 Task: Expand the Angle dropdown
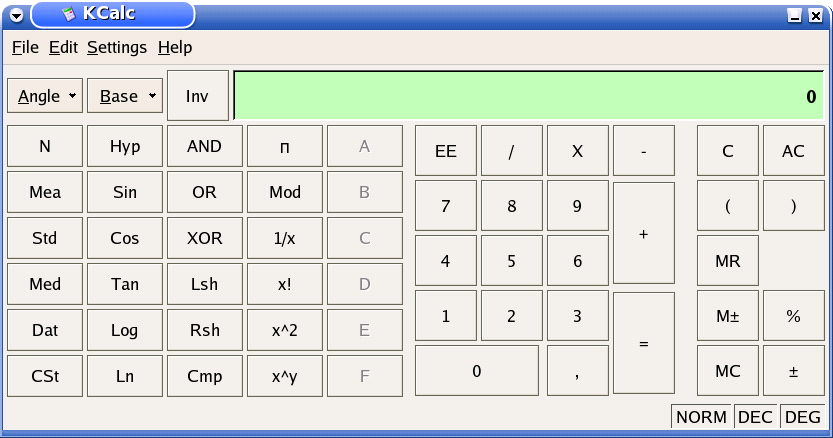click(x=45, y=96)
